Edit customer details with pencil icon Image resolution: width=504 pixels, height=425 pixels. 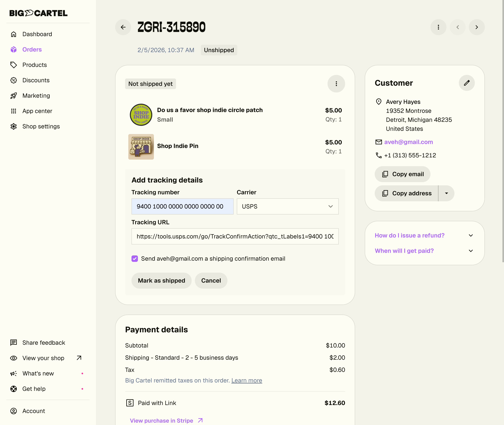click(x=466, y=83)
